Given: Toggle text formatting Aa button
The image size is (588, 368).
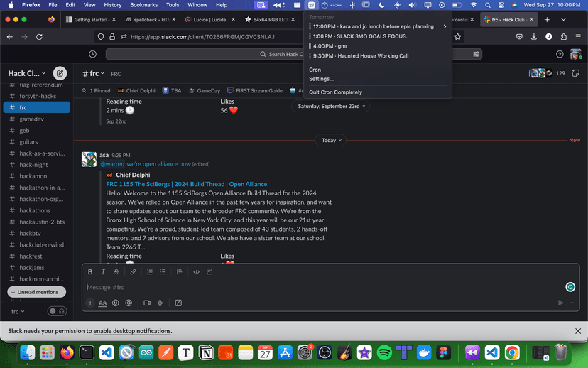Looking at the screenshot, I should (102, 303).
